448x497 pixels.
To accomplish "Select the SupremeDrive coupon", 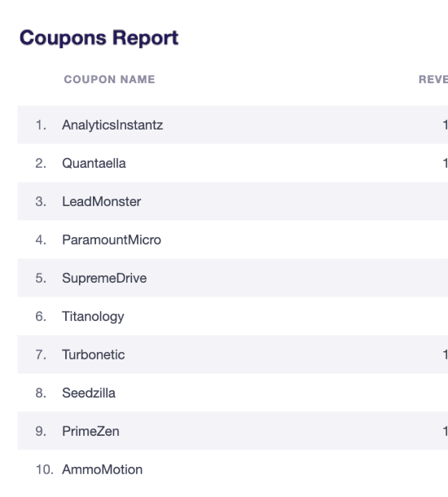I will 104,278.
